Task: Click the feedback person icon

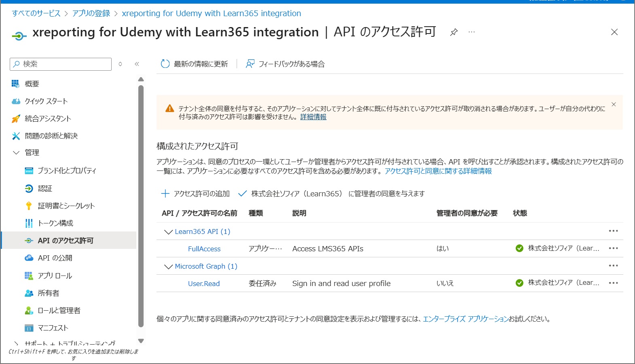Action: [x=250, y=64]
